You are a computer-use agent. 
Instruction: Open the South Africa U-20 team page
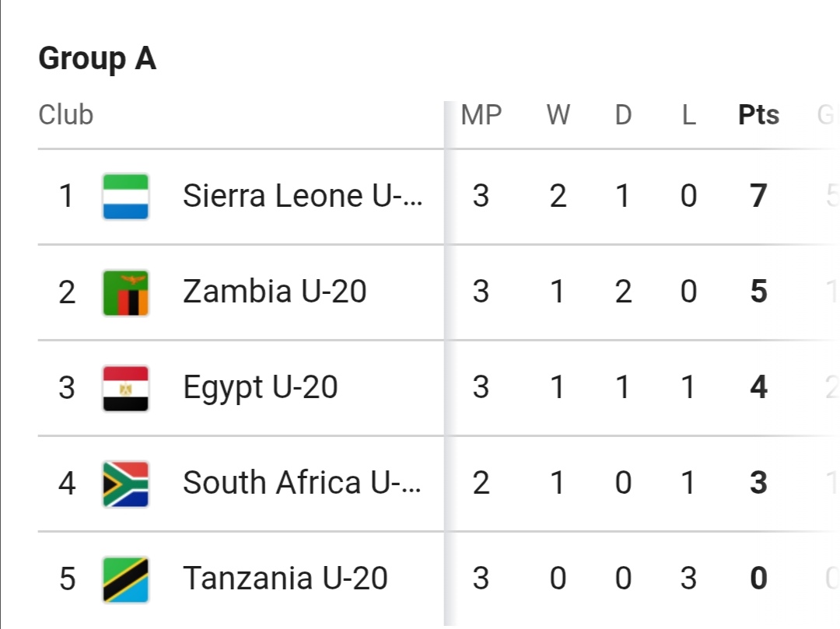point(303,483)
